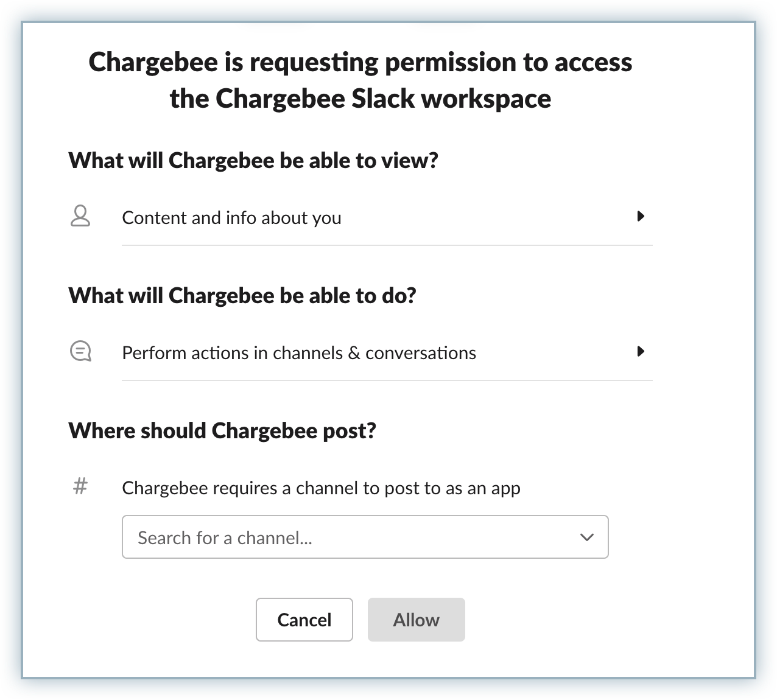Click 'What will Chargebee be able to view?' heading
This screenshot has width=777, height=700.
tap(253, 160)
